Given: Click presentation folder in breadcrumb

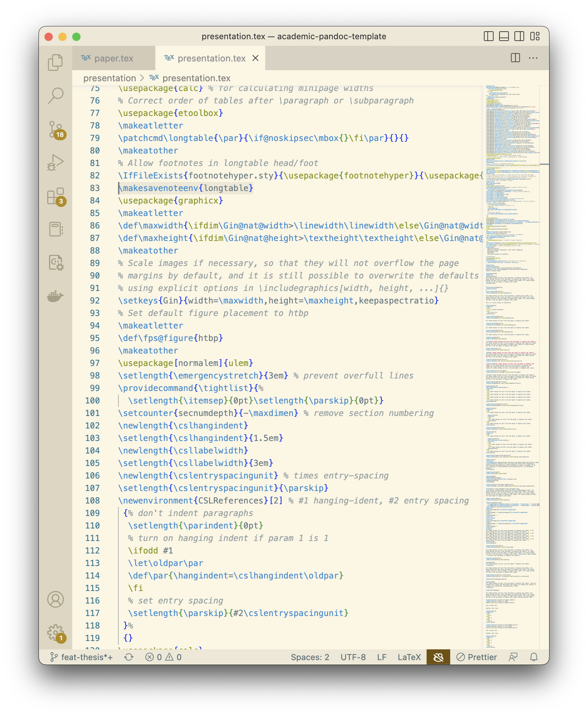Looking at the screenshot, I should pos(110,78).
